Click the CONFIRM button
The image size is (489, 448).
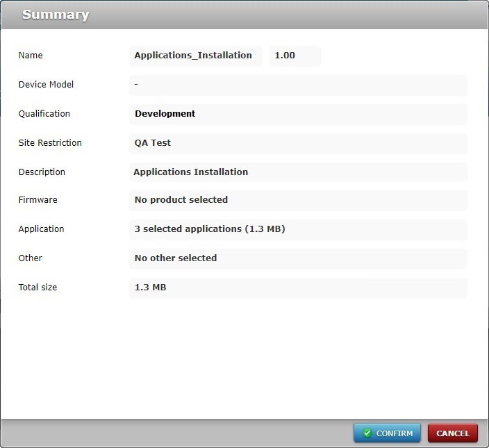click(x=387, y=433)
